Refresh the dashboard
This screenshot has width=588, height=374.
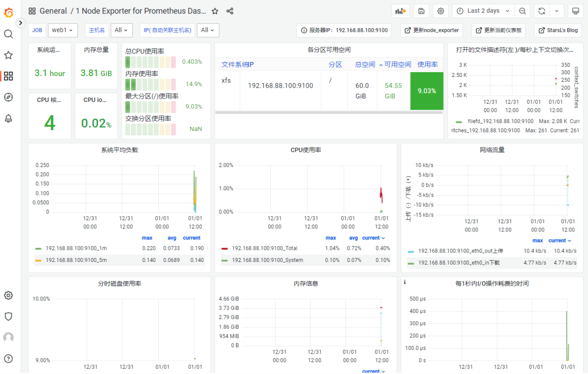(542, 11)
